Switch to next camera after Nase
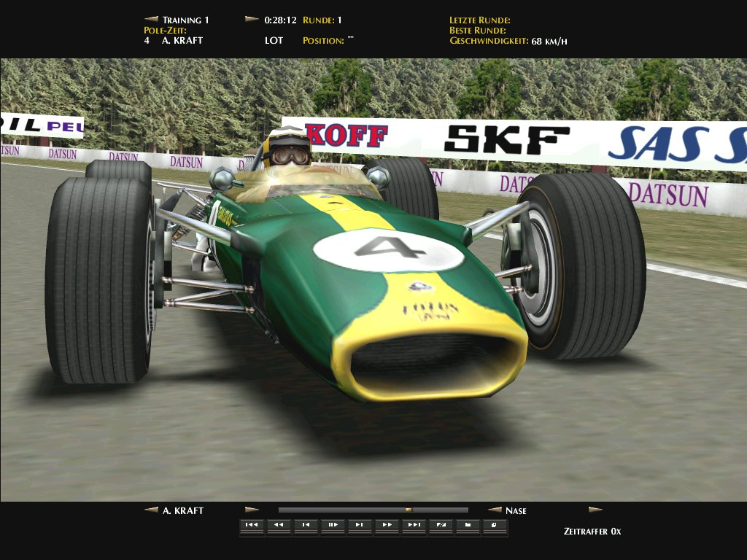 point(595,510)
